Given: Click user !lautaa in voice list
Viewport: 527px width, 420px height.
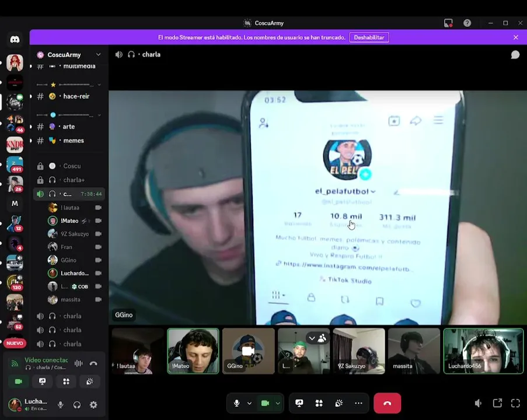Looking at the screenshot, I should pyautogui.click(x=75, y=208).
